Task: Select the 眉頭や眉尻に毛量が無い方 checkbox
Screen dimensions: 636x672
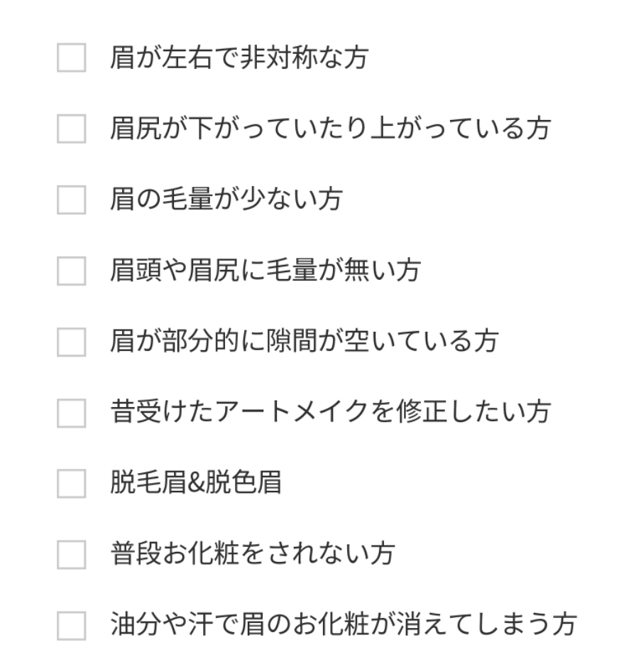Action: point(71,271)
